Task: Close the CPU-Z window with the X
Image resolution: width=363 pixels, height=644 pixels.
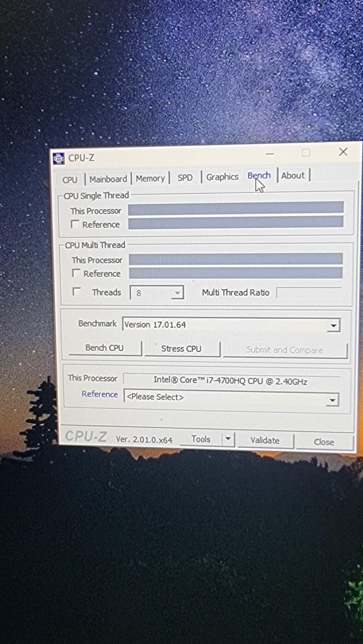Action: (x=343, y=152)
